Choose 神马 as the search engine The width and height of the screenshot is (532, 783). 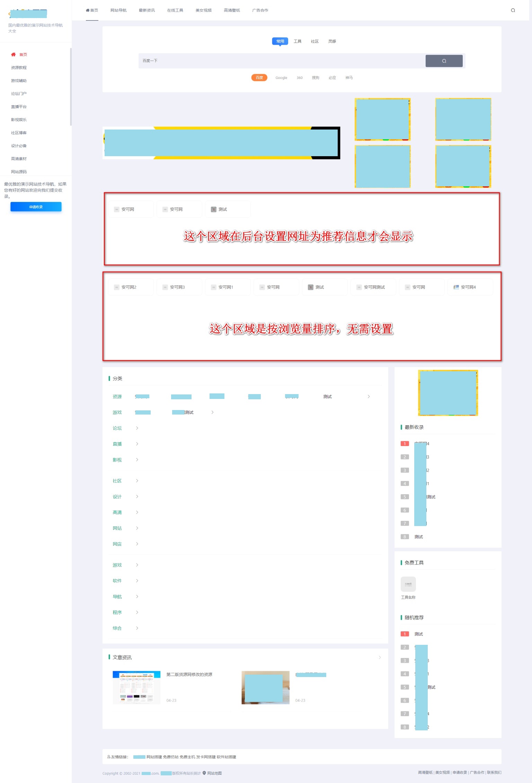(349, 78)
